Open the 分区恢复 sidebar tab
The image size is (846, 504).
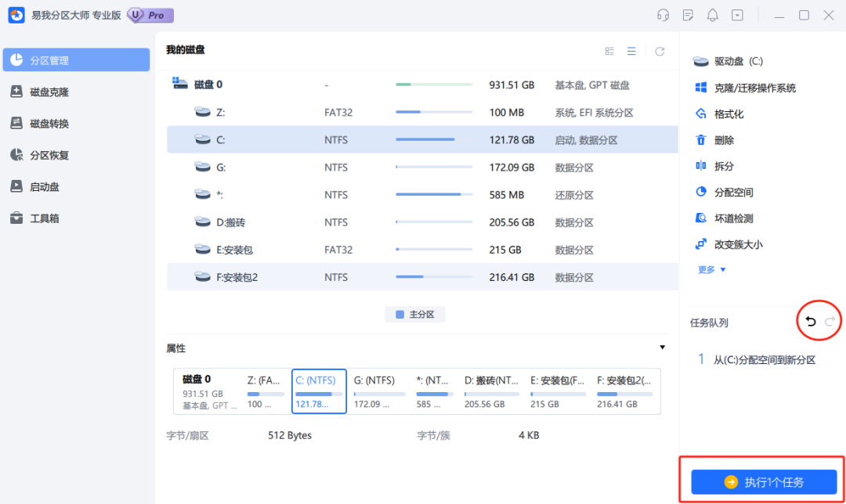click(x=49, y=155)
